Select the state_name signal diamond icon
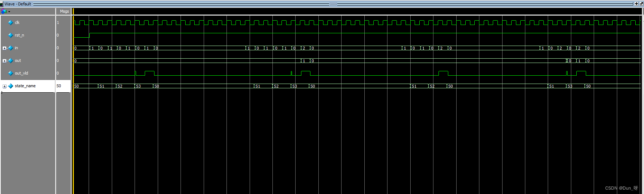This screenshot has height=194, width=644. tap(11, 86)
